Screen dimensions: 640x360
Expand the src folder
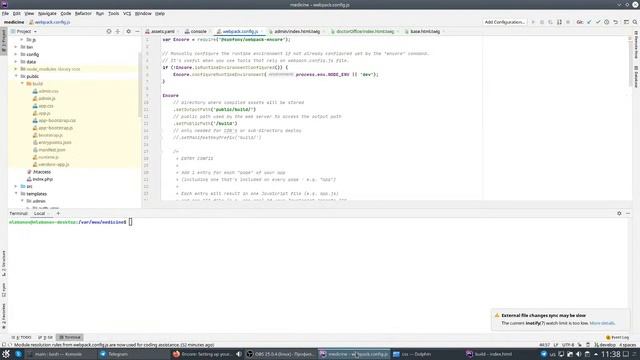coord(16,187)
